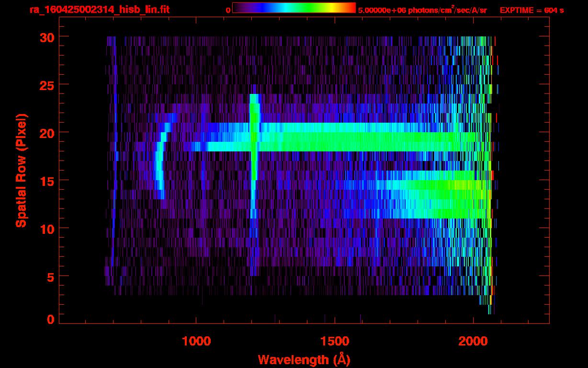Click the rainbow color scale bar
588x368 pixels.
[294, 8]
